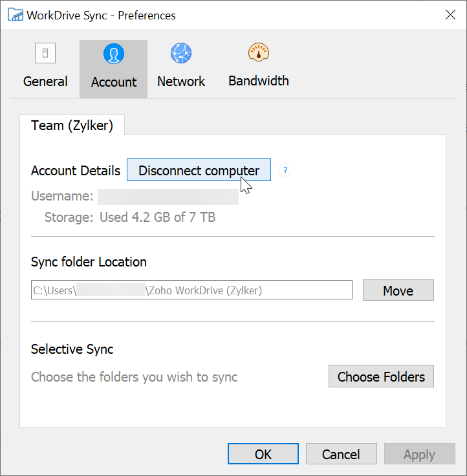Select the Team (Zylker) tab
This screenshot has height=476, width=467.
[72, 125]
